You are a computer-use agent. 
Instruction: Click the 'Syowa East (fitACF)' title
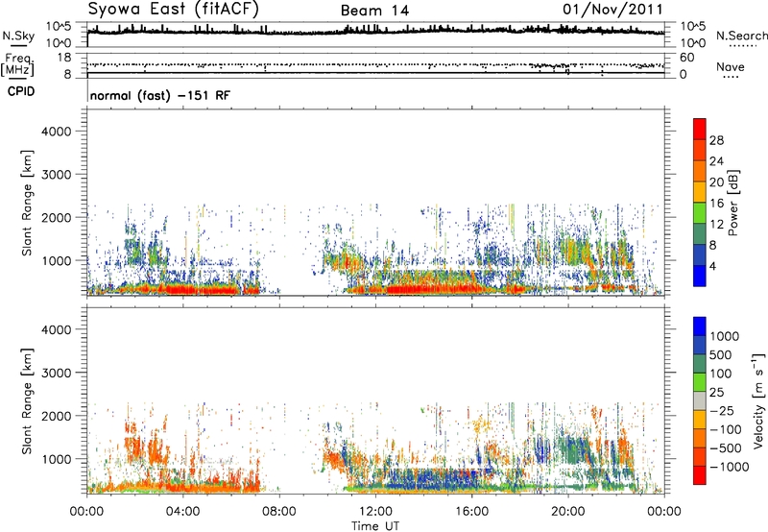173,9
